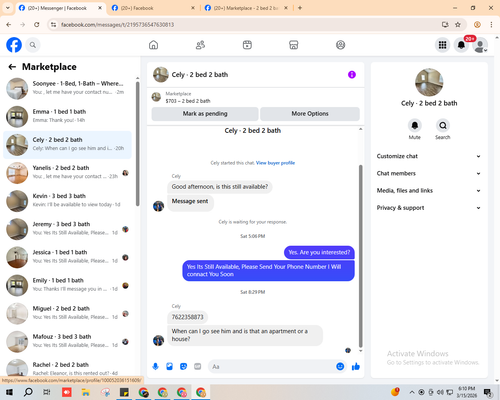The height and width of the screenshot is (400, 500).
Task: Open the Jessica 1 bed 1 bath conversation
Action: click(67, 257)
